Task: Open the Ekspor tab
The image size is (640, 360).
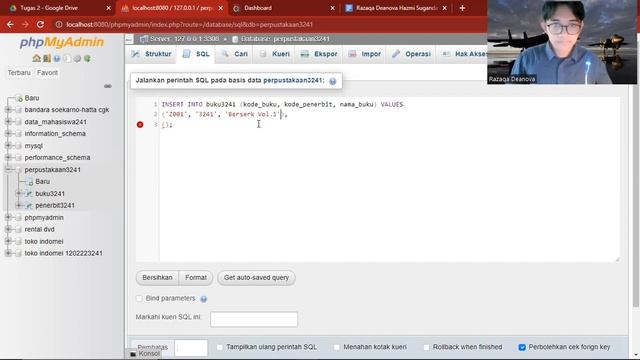Action: pyautogui.click(x=319, y=54)
